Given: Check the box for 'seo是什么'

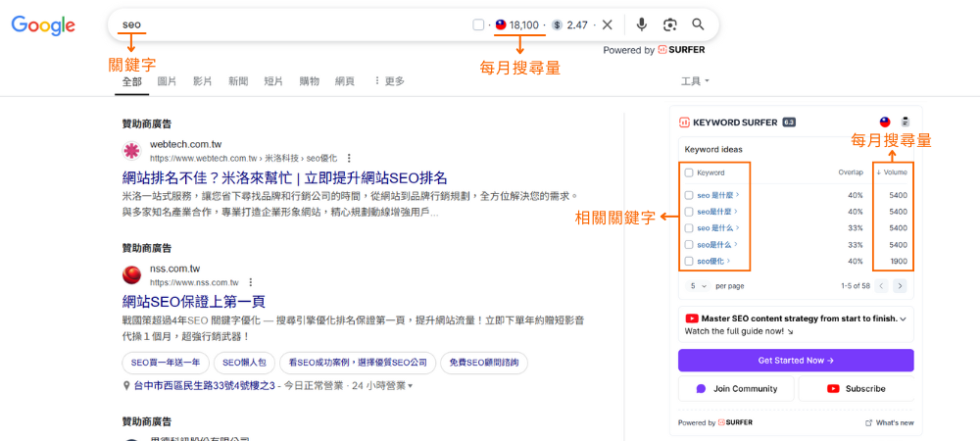Looking at the screenshot, I should (689, 245).
